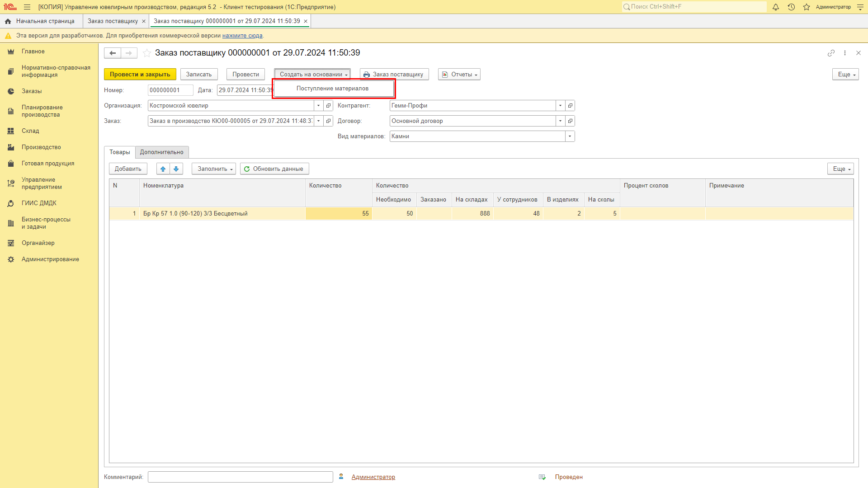Screen dimensions: 868x488
Task: Expand the Отчеты dropdown button
Action: pyautogui.click(x=459, y=74)
